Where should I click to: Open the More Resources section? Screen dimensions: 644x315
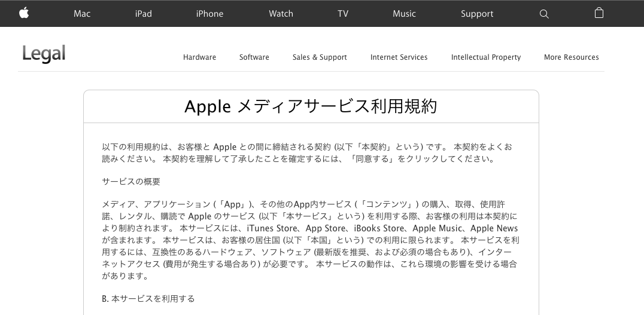click(572, 57)
